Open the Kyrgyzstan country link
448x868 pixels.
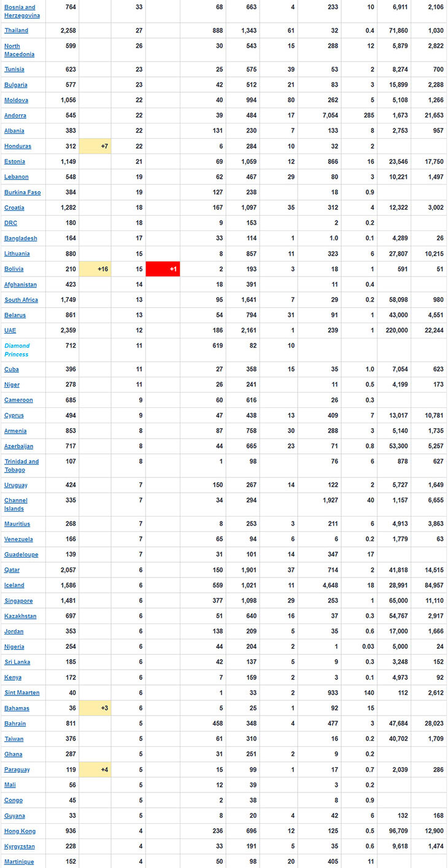pos(20,846)
